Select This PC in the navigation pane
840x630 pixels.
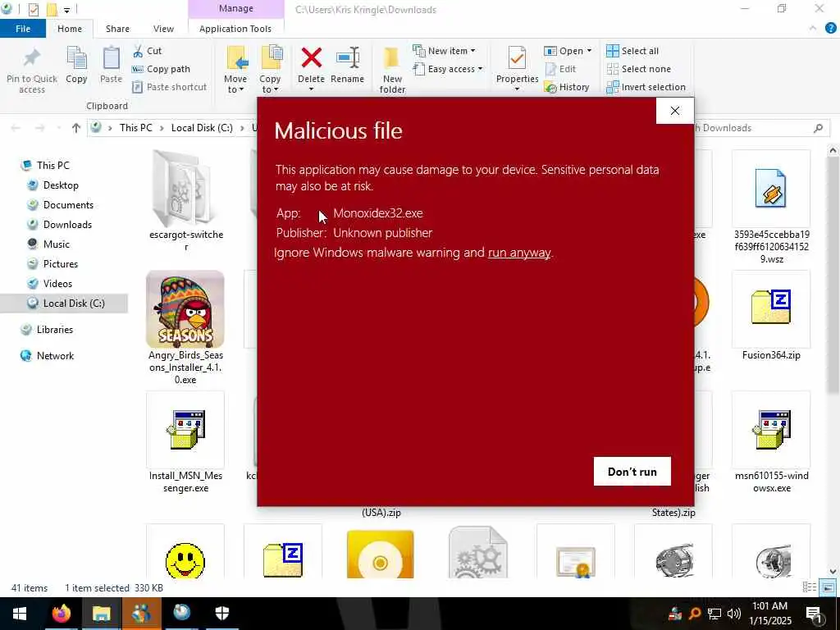point(53,165)
